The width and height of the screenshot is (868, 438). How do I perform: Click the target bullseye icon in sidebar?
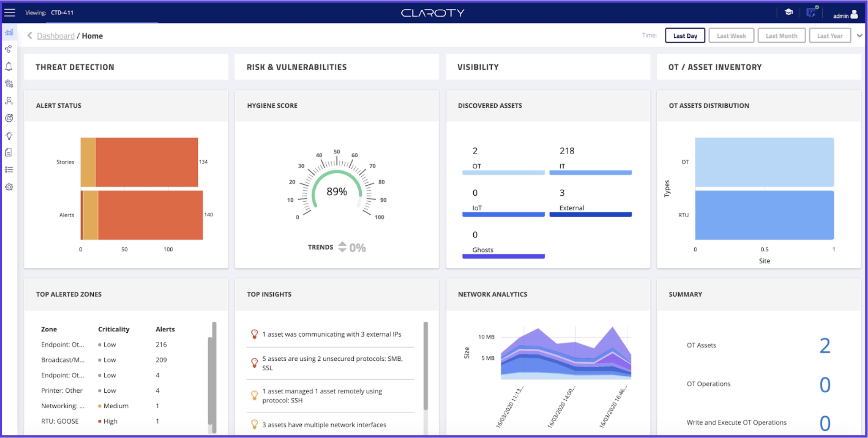coord(9,118)
